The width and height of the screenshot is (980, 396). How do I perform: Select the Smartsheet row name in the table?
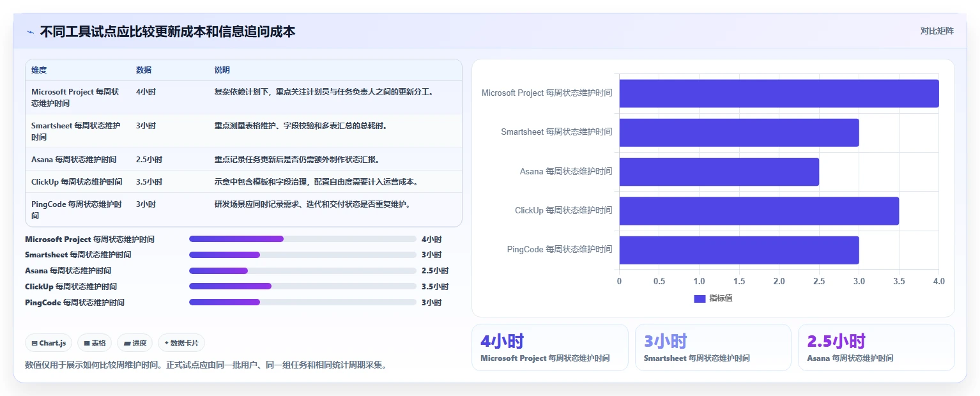(75, 132)
